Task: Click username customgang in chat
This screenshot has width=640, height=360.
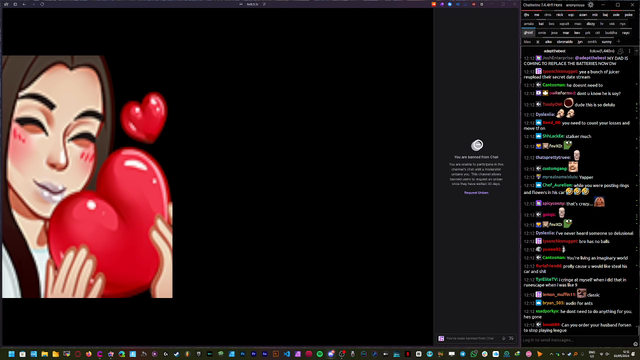Action: tap(555, 168)
